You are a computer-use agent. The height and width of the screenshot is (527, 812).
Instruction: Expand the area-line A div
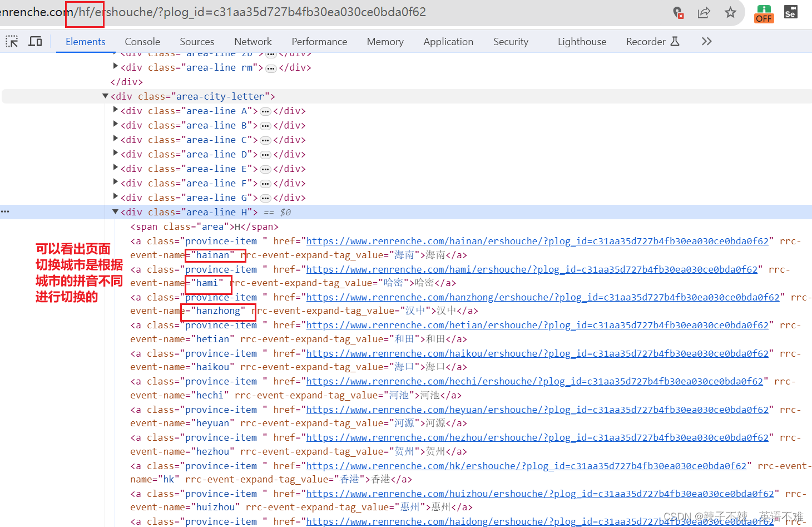point(116,110)
